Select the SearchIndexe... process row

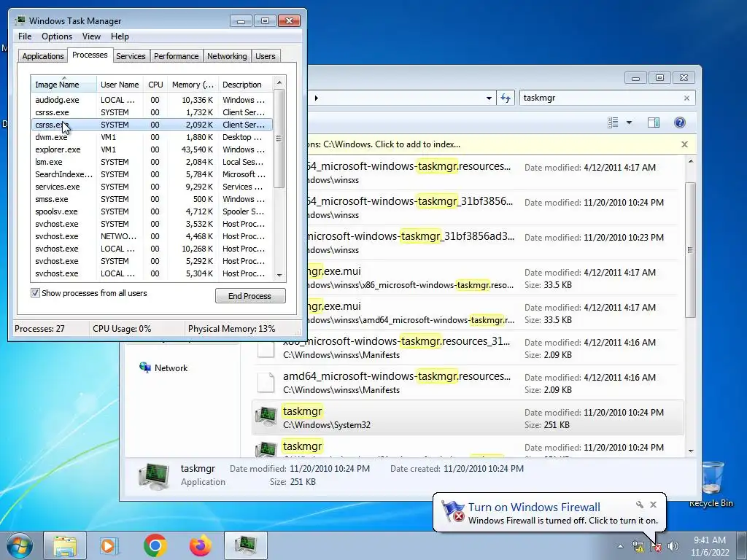[x=152, y=174]
